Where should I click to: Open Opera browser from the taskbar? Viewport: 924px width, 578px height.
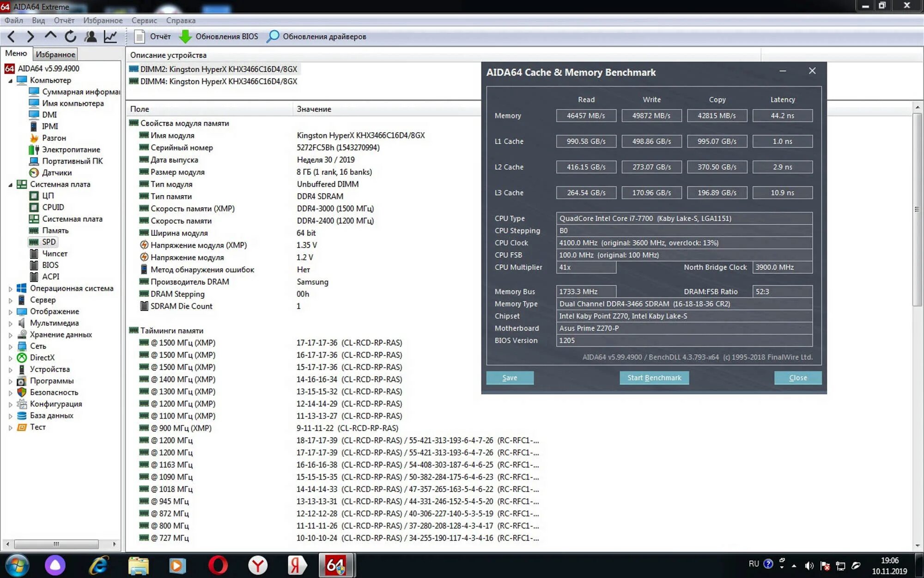pyautogui.click(x=218, y=565)
